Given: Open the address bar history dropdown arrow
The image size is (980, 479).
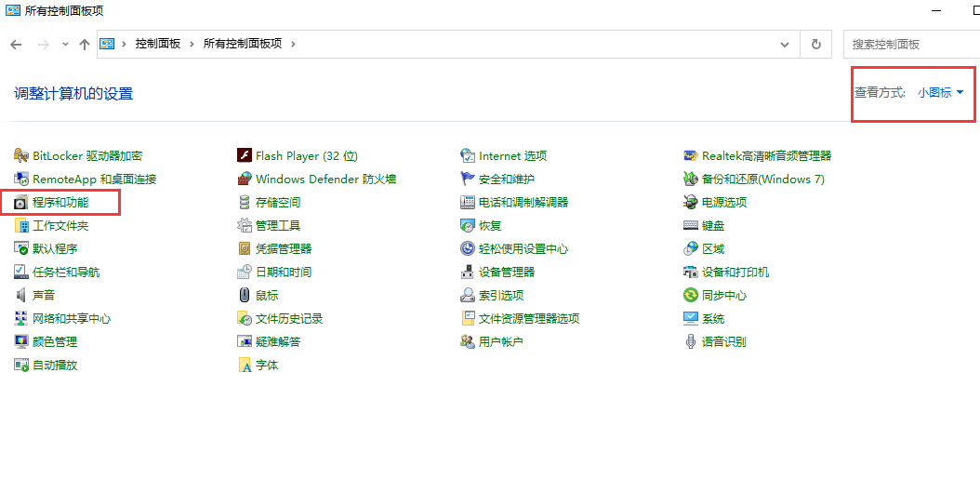Looking at the screenshot, I should point(786,44).
